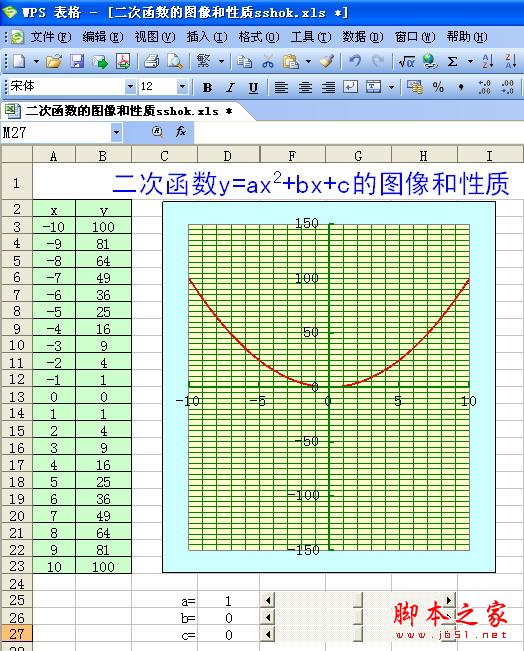This screenshot has width=524, height=651.
Task: Decrease decimal places
Action: (507, 87)
